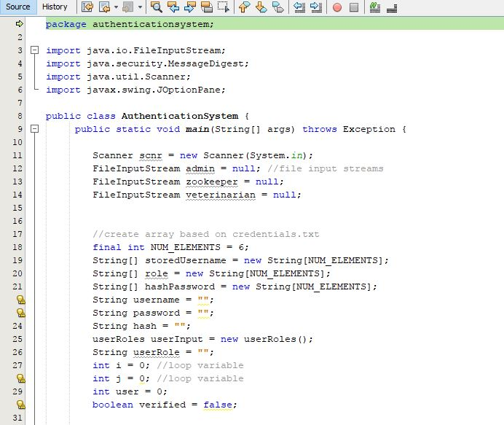
Task: Open the History tab
Action: [x=55, y=7]
